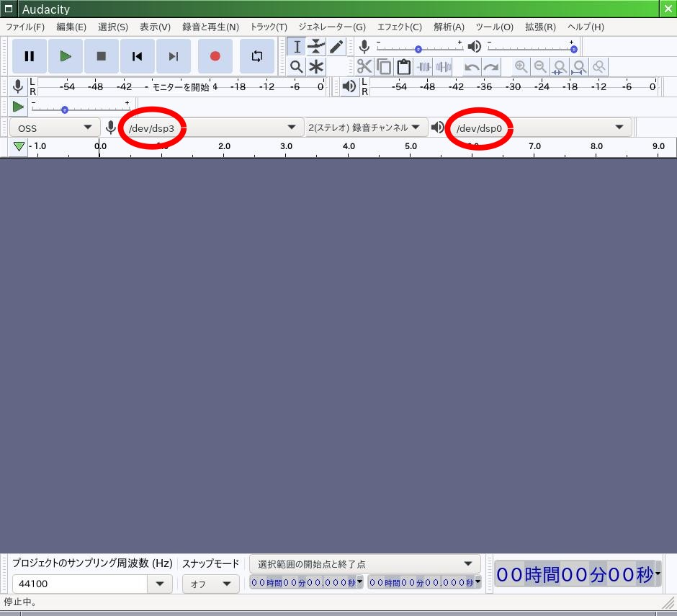Viewport: 677px width, 616px height.
Task: Activate the Selection I-beam tool
Action: [x=297, y=47]
